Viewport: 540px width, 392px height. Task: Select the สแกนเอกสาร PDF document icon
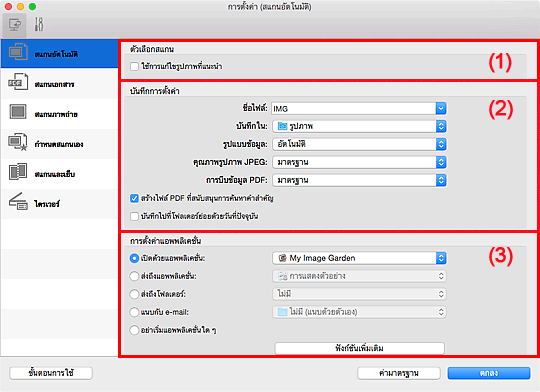pyautogui.click(x=18, y=82)
